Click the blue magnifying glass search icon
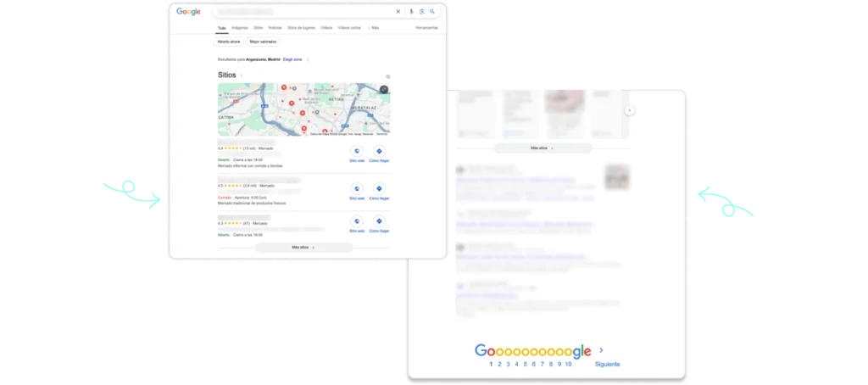 (432, 12)
